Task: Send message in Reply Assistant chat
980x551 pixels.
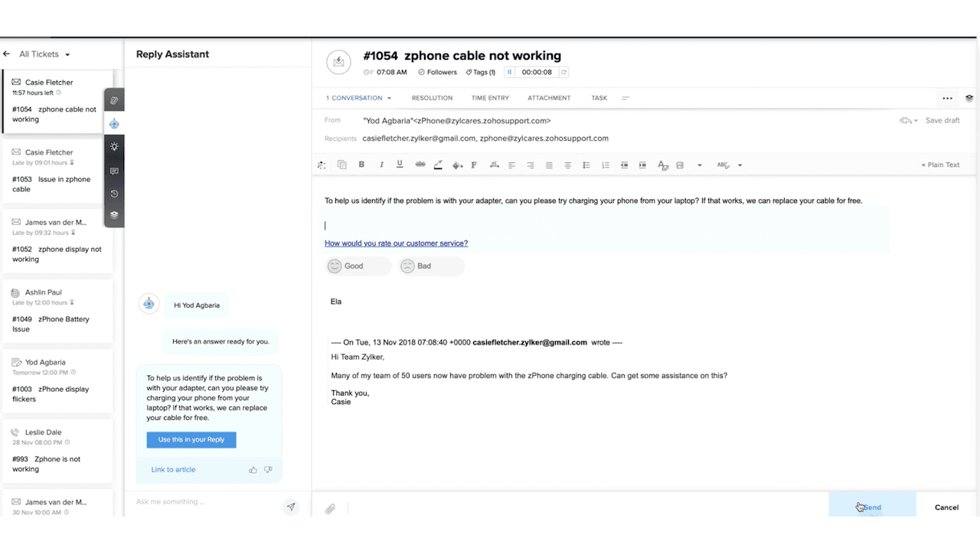Action: pyautogui.click(x=291, y=507)
